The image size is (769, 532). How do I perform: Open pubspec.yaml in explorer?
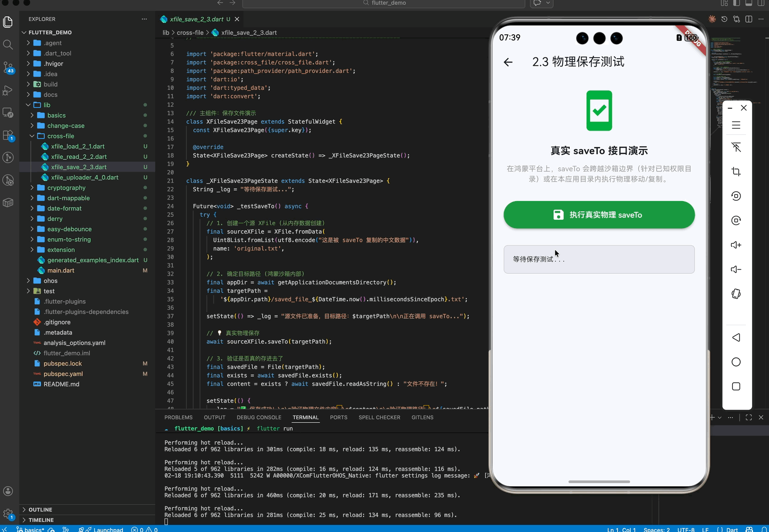pyautogui.click(x=63, y=374)
